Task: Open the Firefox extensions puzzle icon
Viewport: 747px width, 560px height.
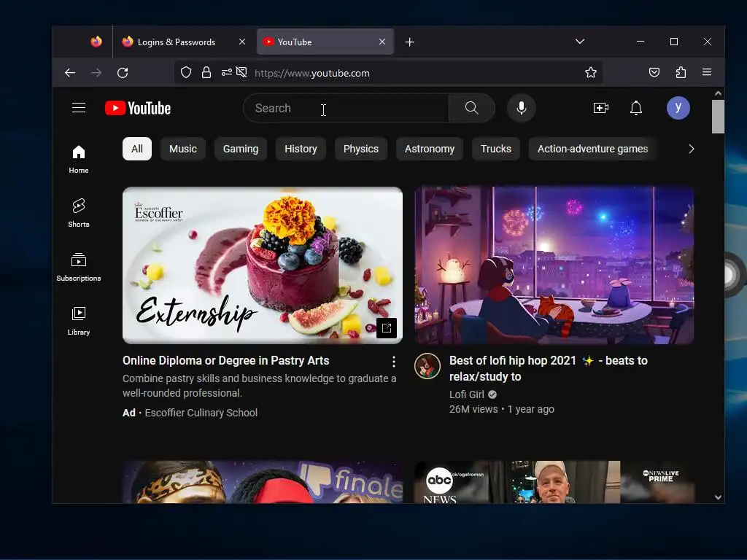Action: tap(681, 72)
